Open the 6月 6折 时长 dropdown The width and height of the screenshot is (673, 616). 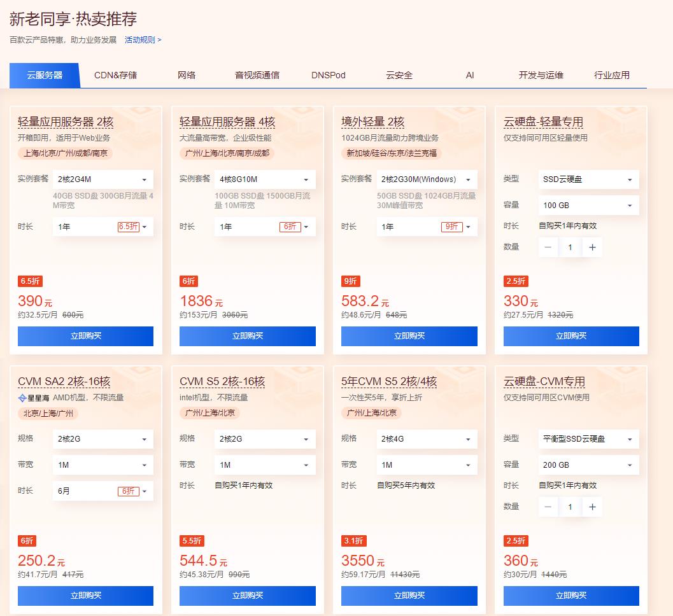click(x=103, y=491)
